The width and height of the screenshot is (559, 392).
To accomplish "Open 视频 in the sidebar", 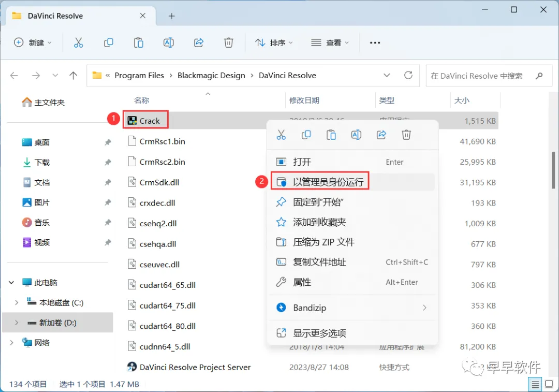I will coord(36,242).
